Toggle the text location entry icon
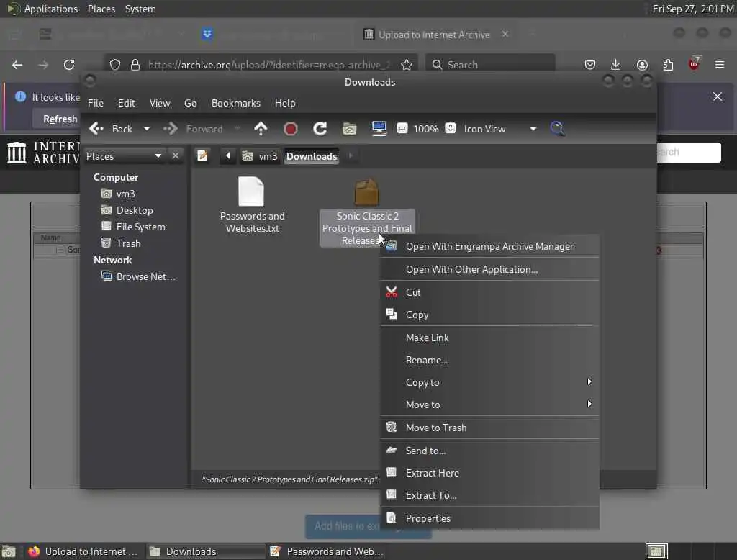This screenshot has width=737, height=560. (202, 155)
